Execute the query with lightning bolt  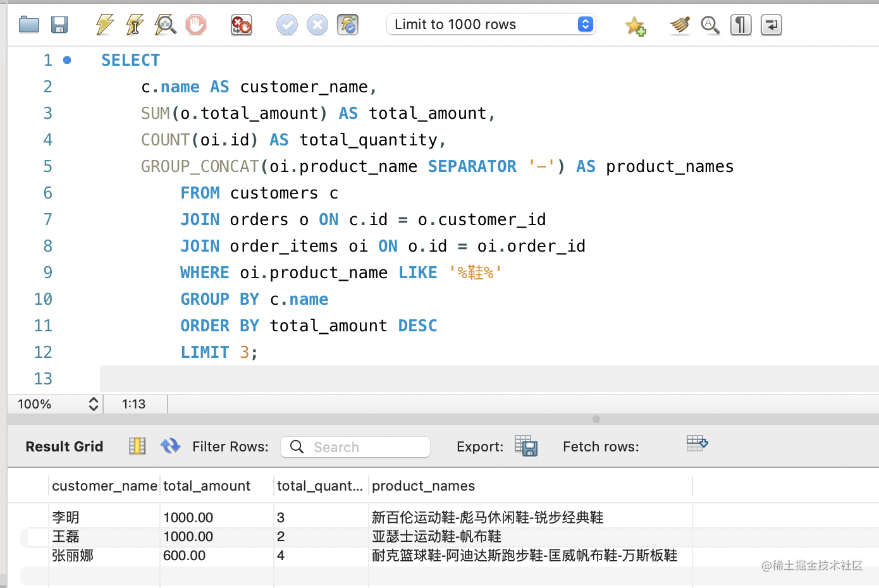[104, 25]
